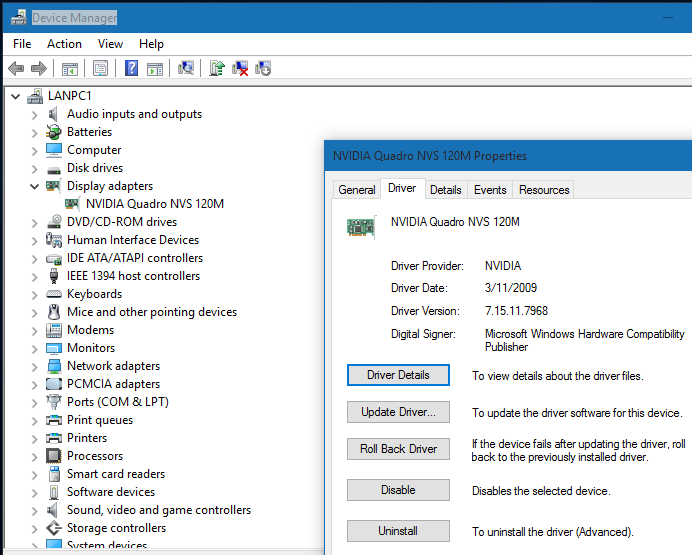Open the View menu
The height and width of the screenshot is (555, 692).
coord(110,44)
